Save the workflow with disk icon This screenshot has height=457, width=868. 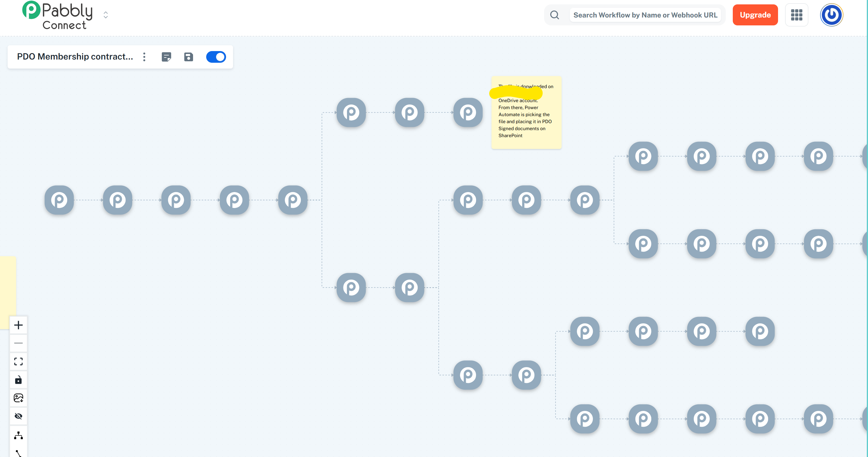pos(189,57)
